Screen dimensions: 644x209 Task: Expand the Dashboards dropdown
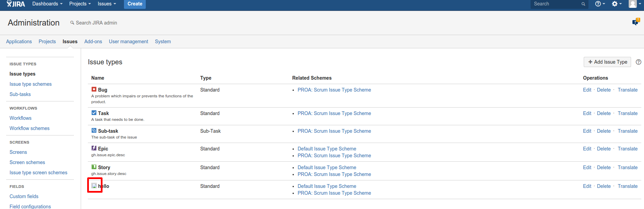(47, 4)
